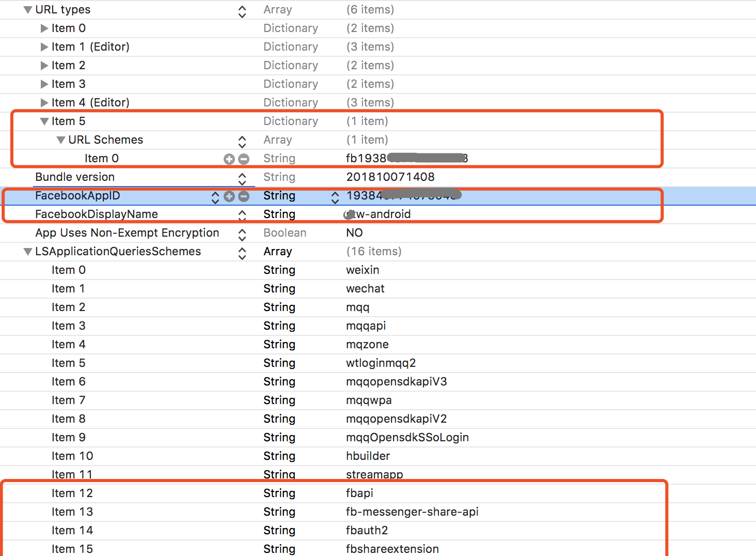Click the Boolean type of encryption row

(285, 233)
